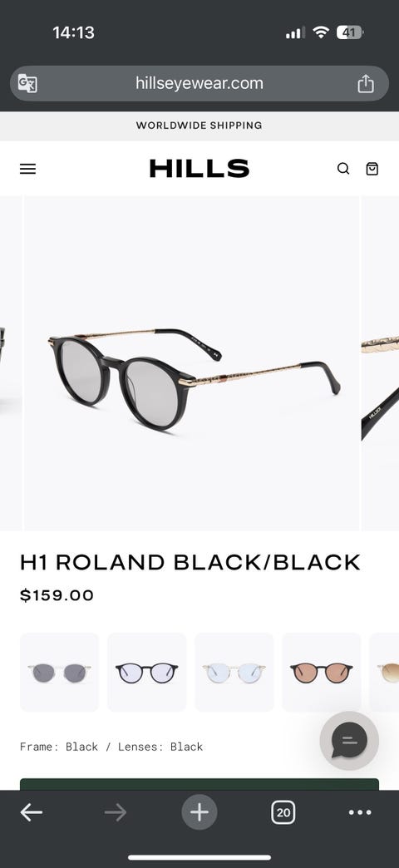399x868 pixels.
Task: Select the black frame brown lens variant
Action: (322, 672)
